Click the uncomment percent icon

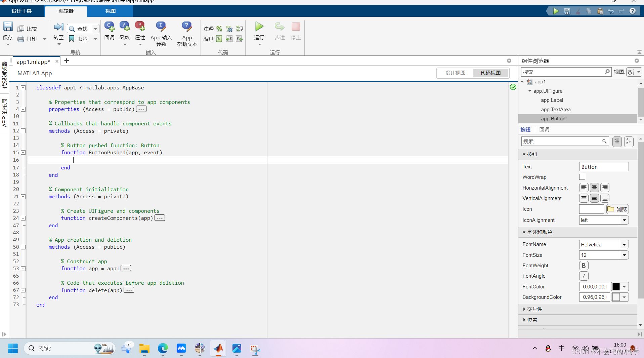click(229, 29)
